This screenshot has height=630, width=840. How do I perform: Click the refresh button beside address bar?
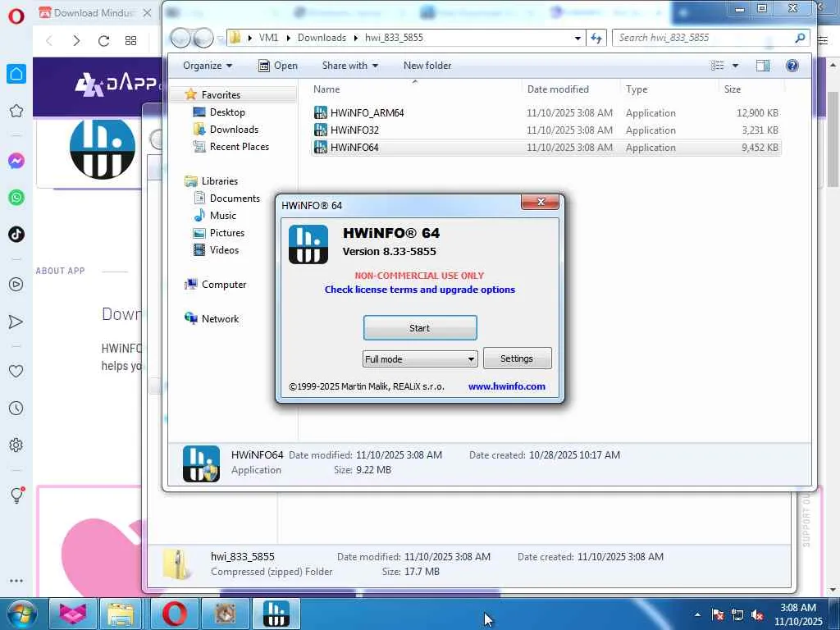[x=596, y=38]
